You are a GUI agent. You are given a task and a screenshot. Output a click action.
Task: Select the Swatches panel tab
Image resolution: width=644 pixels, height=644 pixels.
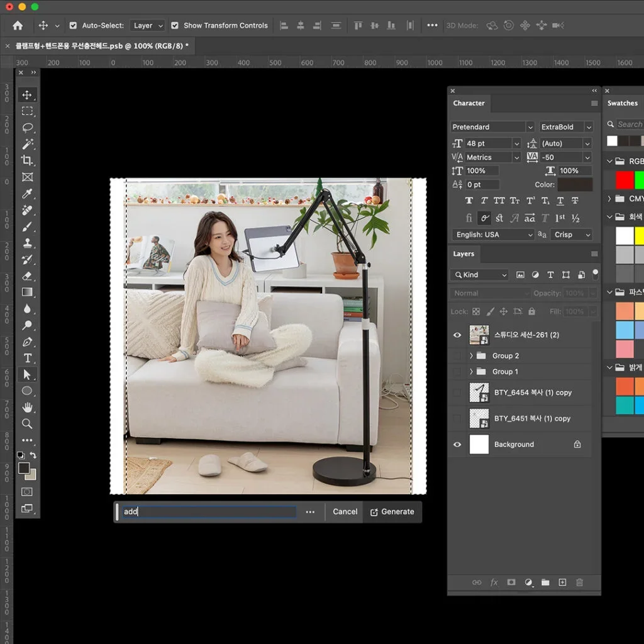point(622,103)
